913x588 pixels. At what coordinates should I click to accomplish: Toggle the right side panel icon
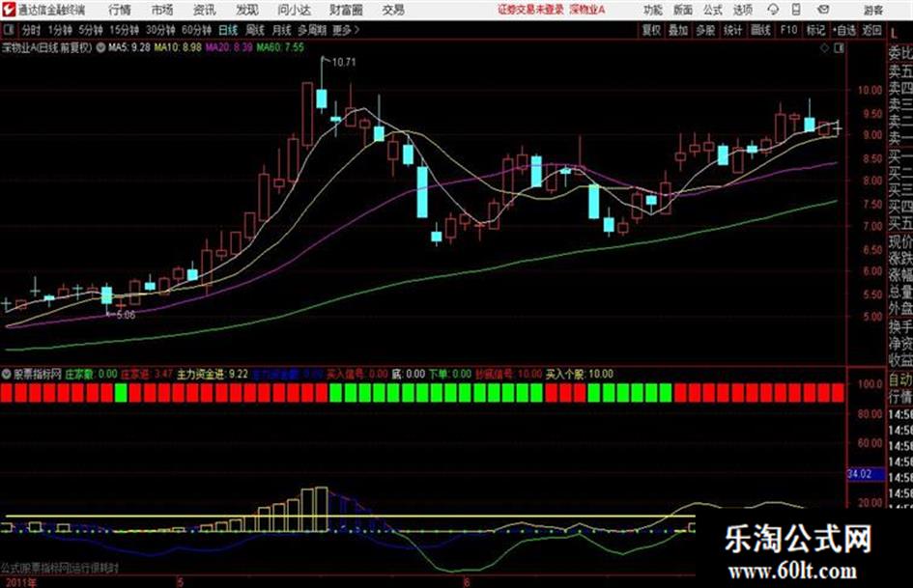point(839,48)
